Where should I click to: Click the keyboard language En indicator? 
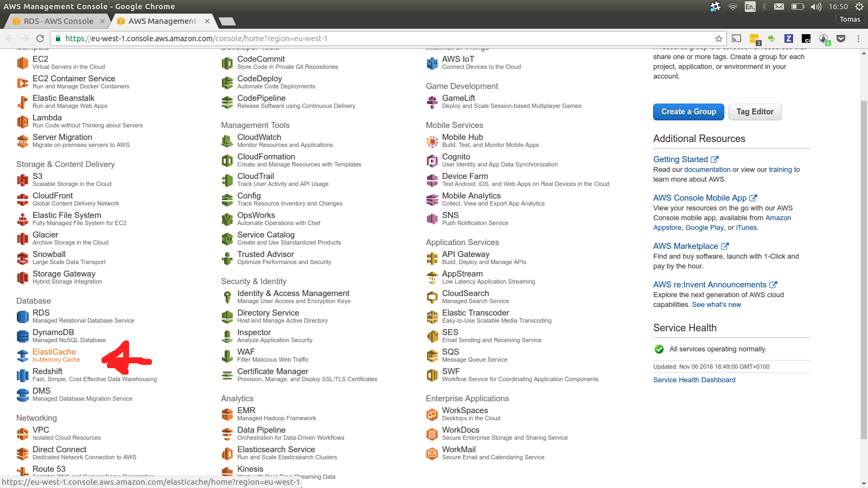[x=750, y=7]
